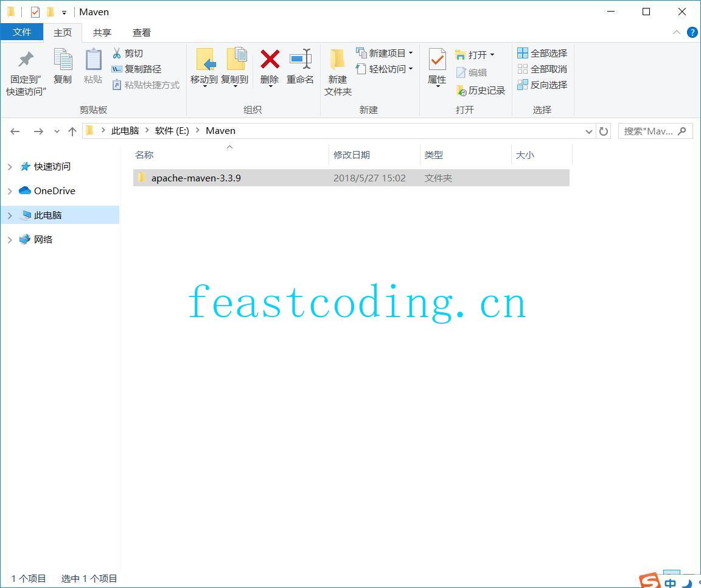The height and width of the screenshot is (588, 701).
Task: Switch to the Share ribbon tab
Action: click(102, 33)
